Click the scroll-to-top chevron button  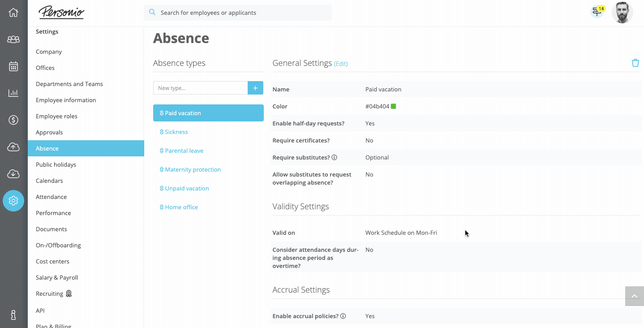[634, 296]
